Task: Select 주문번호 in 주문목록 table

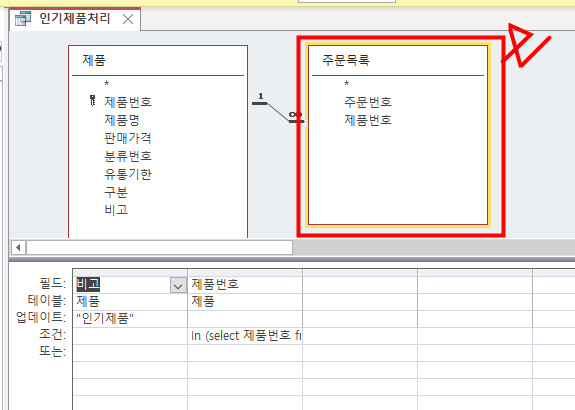Action: (368, 102)
